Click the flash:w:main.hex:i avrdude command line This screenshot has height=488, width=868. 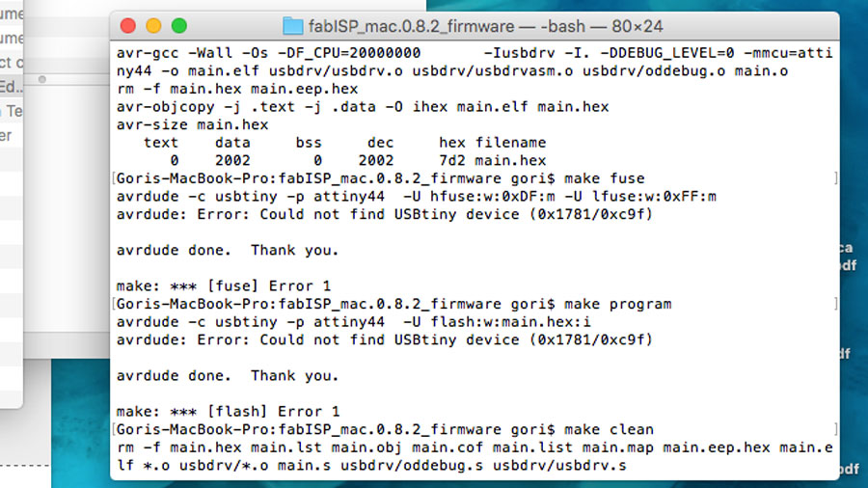[x=354, y=322]
